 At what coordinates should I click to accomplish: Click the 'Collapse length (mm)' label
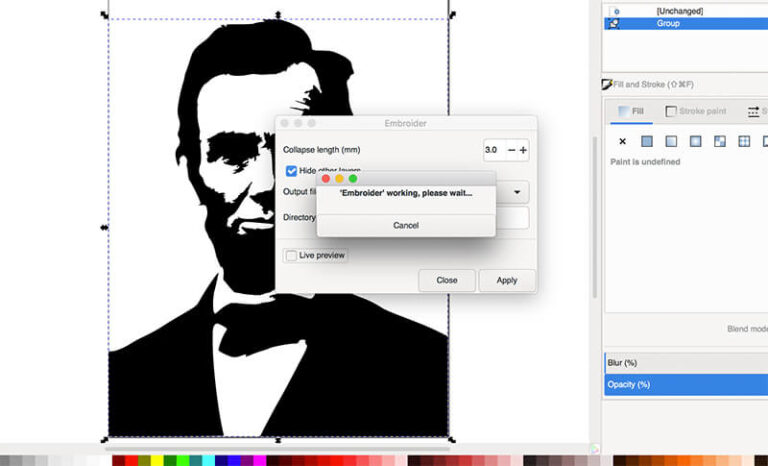click(321, 150)
